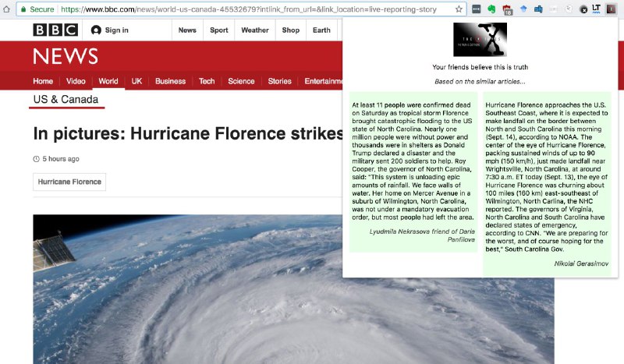Click the BBC logo

pyautogui.click(x=55, y=30)
